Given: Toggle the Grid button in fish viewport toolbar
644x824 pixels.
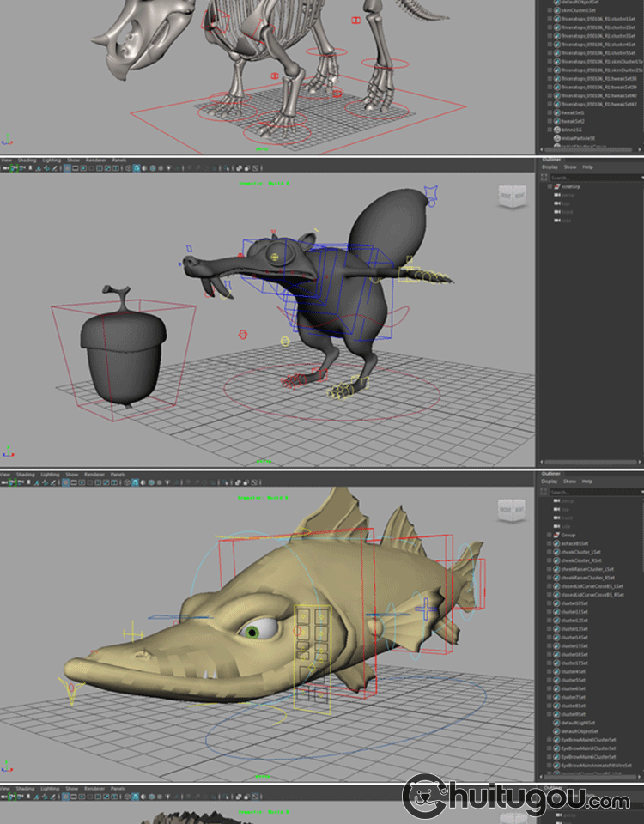Looking at the screenshot, I should click(x=67, y=482).
